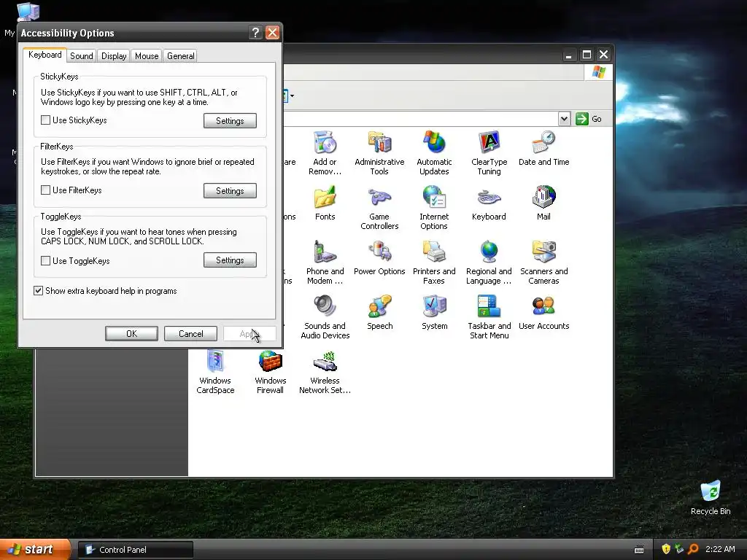Enable Use FilterKeys checkbox

pos(46,190)
